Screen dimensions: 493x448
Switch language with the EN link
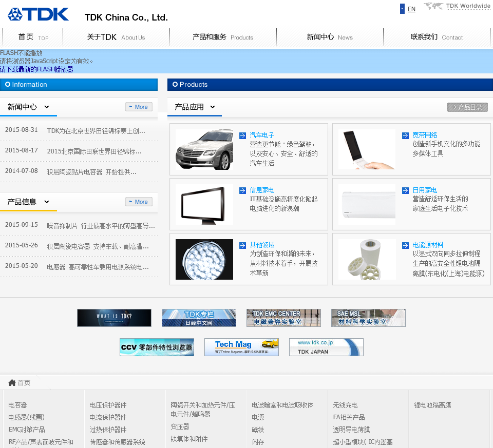coord(411,9)
